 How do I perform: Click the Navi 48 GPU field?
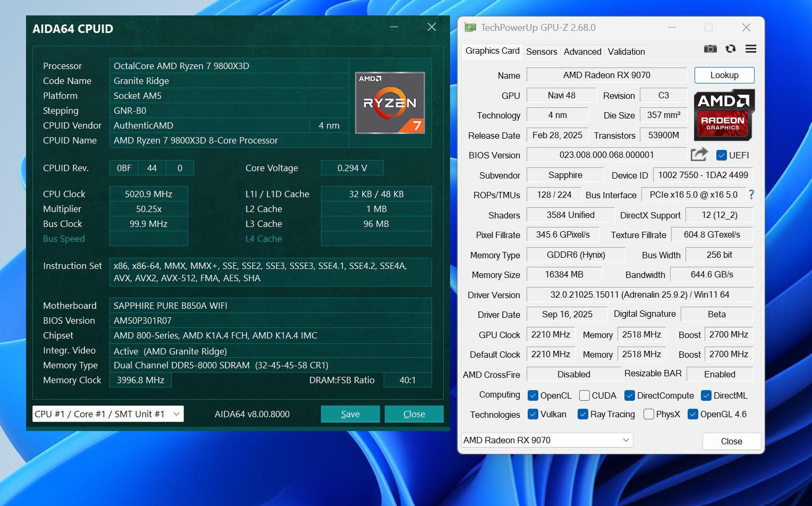561,95
